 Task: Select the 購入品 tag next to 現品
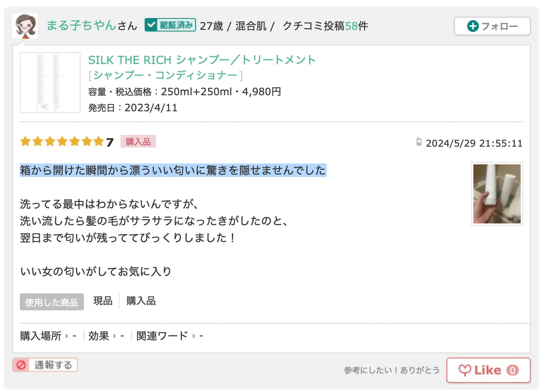click(x=141, y=301)
